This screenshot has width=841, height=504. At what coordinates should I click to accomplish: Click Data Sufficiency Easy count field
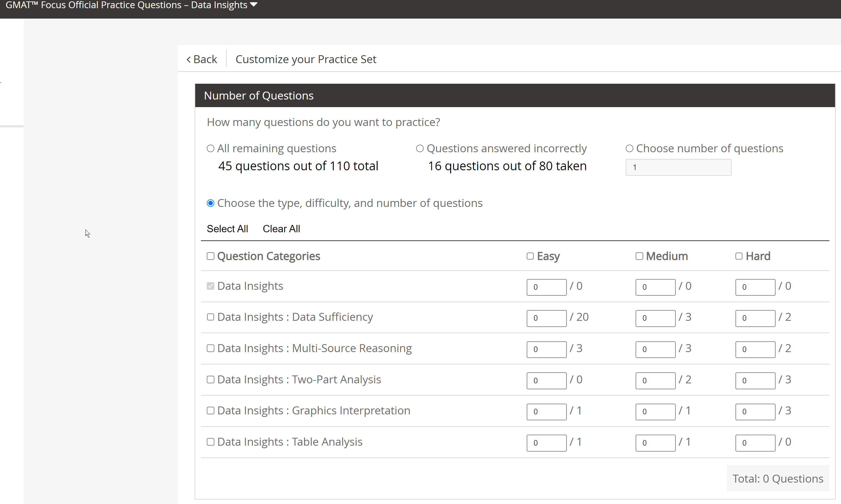coord(546,318)
